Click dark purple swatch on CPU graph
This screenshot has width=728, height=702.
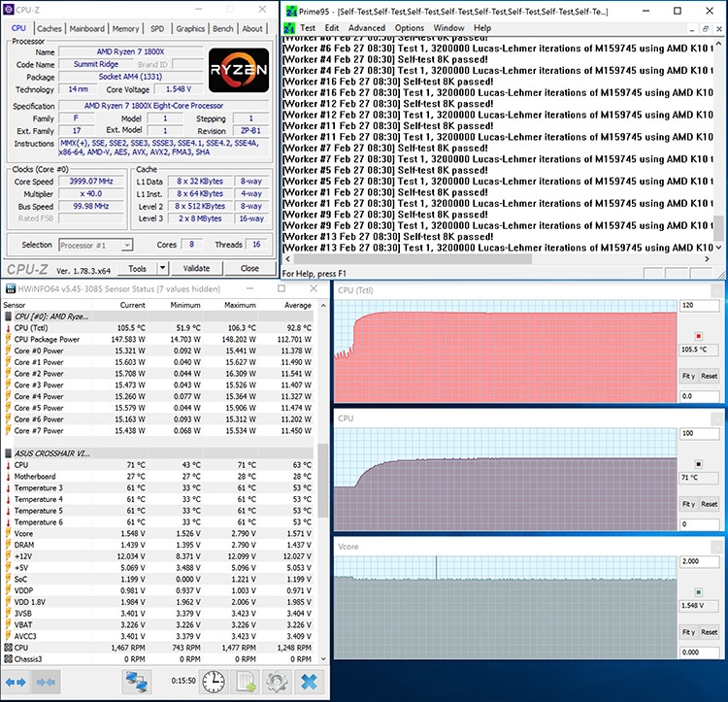698,464
